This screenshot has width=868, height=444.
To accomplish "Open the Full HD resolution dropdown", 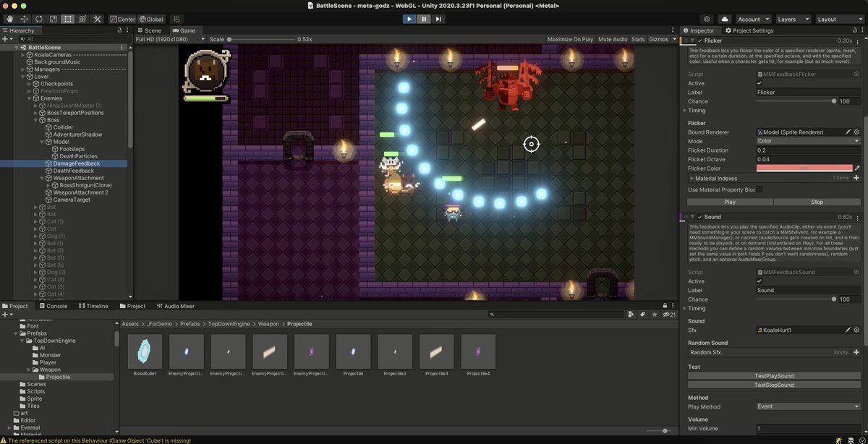I will (169, 39).
